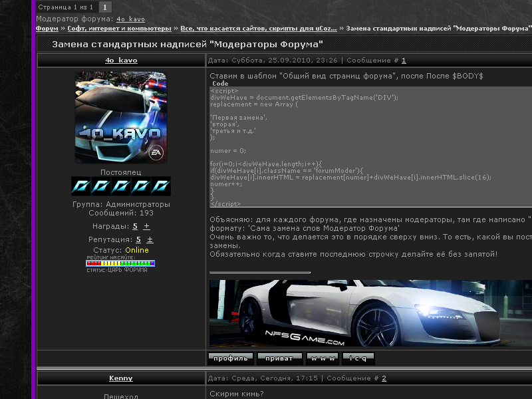Click 'Группа: Администраторы' text
Image resolution: width=532 pixels, height=399 pixels.
click(121, 204)
